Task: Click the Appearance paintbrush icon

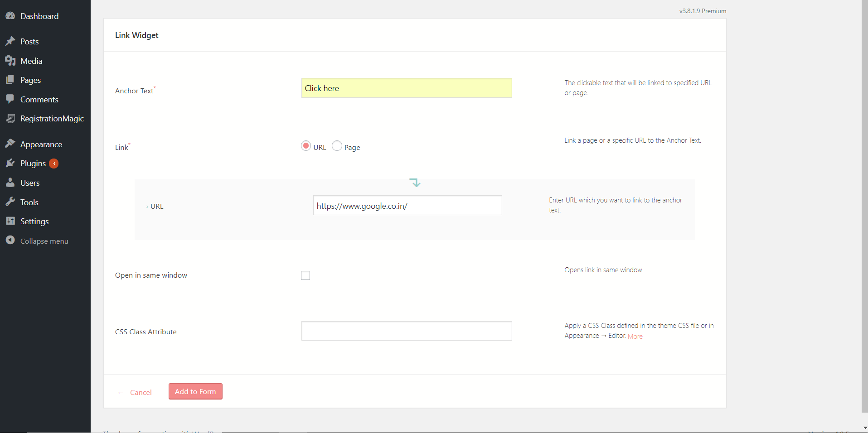Action: tap(10, 144)
